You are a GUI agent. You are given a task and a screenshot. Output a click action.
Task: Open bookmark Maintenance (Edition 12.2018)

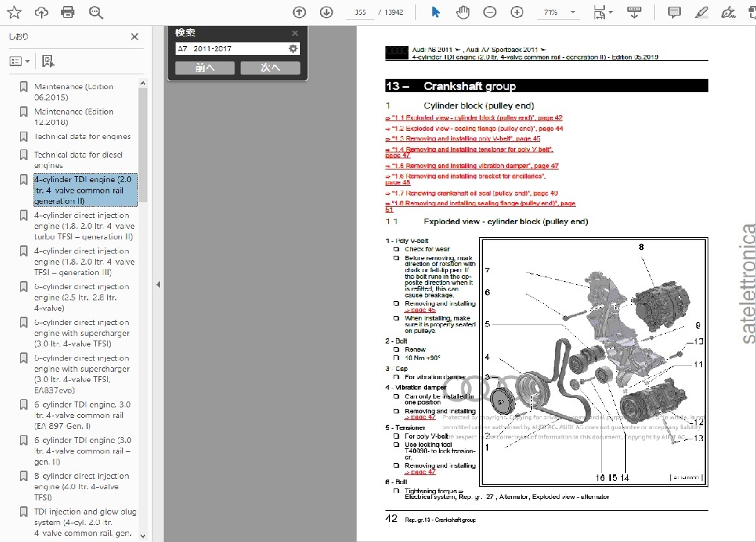[74, 117]
